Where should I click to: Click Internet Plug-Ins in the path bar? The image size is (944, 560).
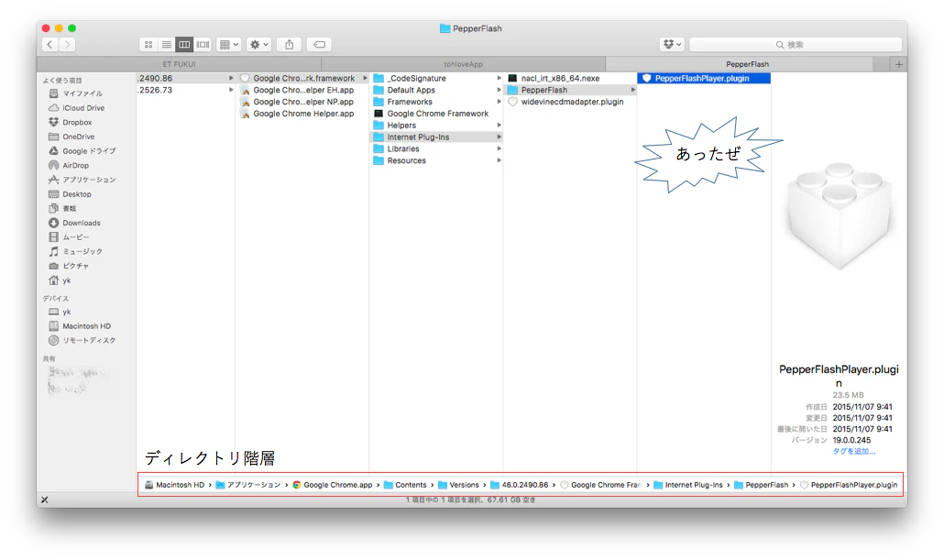pos(688,485)
